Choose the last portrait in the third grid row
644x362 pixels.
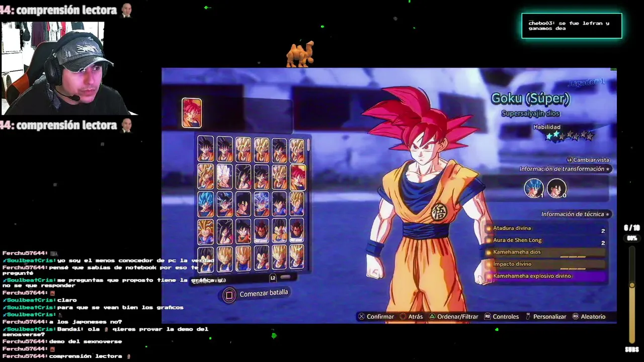297,204
